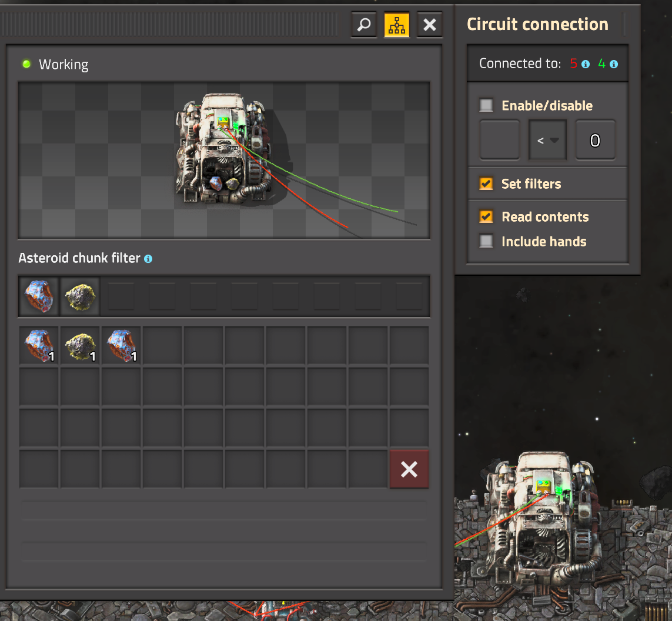Close the asteroid collector window
The height and width of the screenshot is (621, 672).
coord(430,25)
